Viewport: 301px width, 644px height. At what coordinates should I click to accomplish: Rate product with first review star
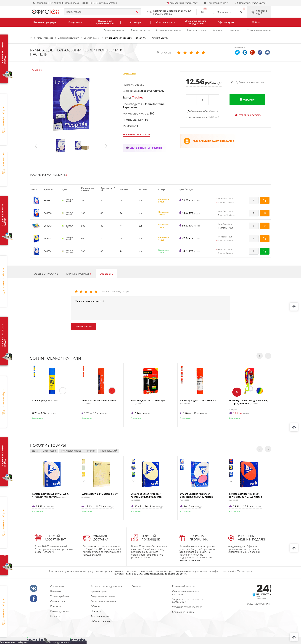point(77,292)
